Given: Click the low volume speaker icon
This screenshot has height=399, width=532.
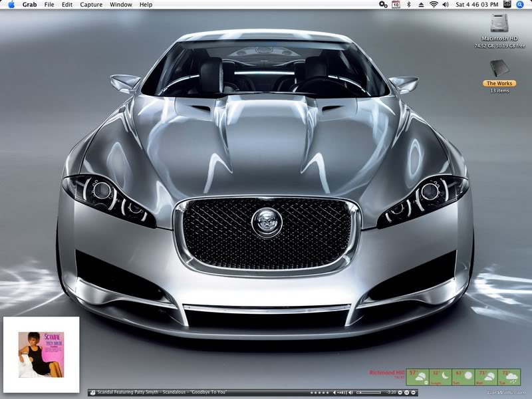Looking at the screenshot, I should [x=334, y=392].
